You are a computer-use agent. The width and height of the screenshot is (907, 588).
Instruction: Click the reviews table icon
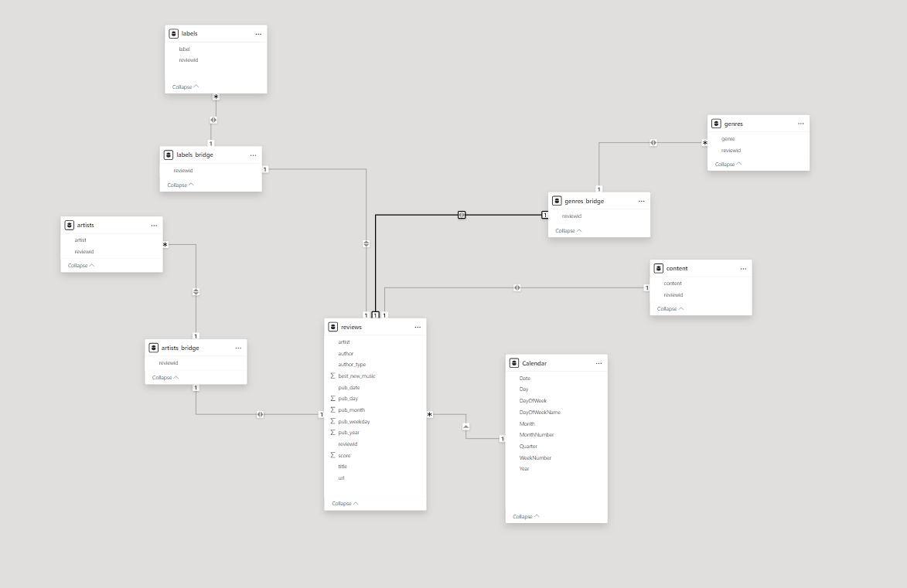point(333,327)
